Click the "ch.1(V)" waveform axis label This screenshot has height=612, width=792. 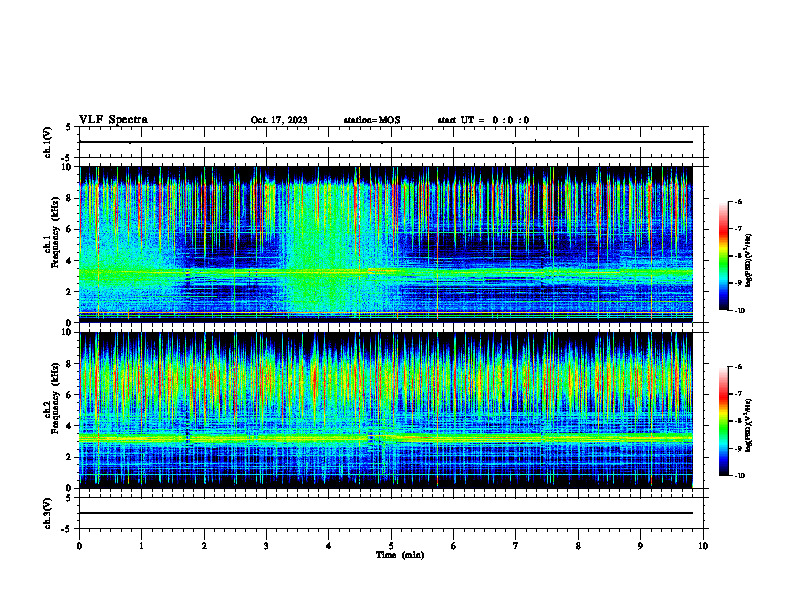click(48, 142)
